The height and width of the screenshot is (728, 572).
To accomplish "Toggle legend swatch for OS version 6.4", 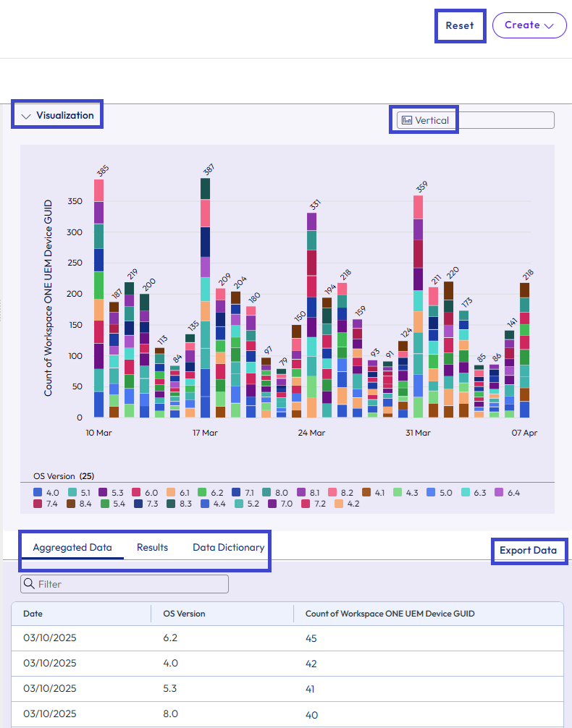I will (499, 492).
